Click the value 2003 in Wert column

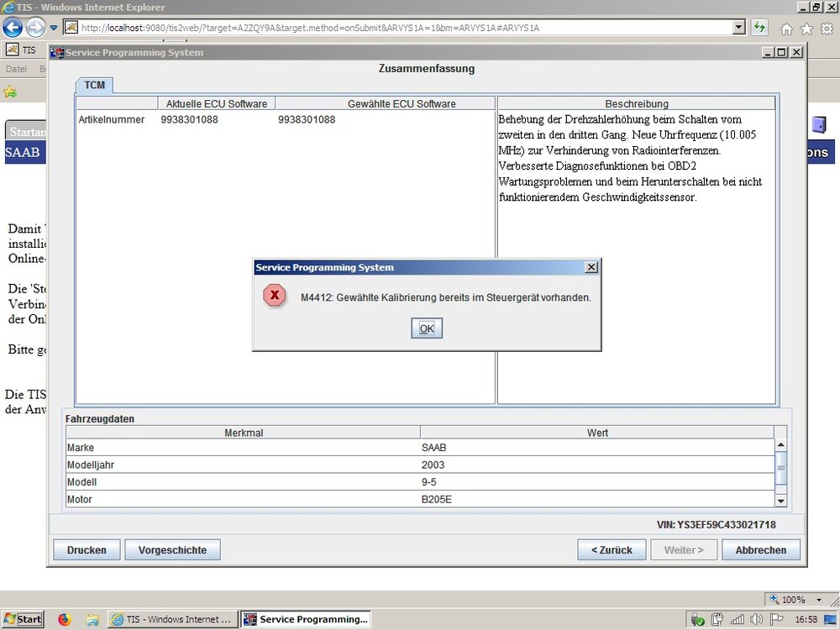tap(433, 465)
